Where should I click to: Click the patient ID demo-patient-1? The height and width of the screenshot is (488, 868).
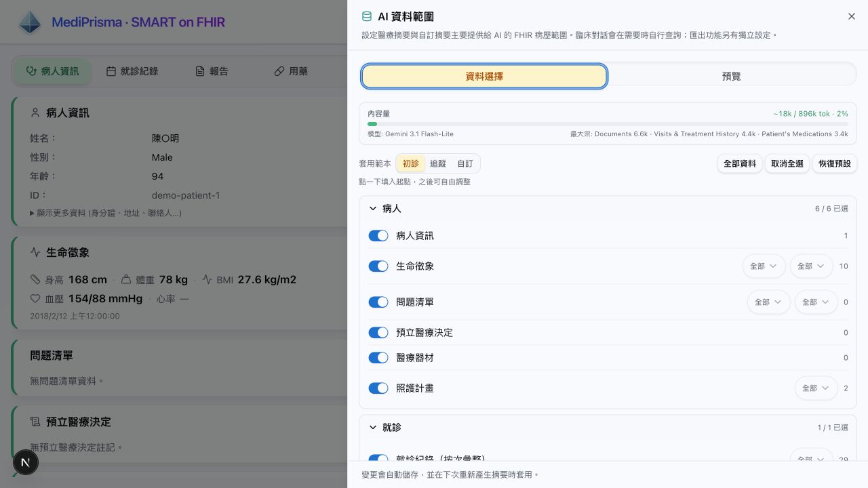tap(186, 195)
